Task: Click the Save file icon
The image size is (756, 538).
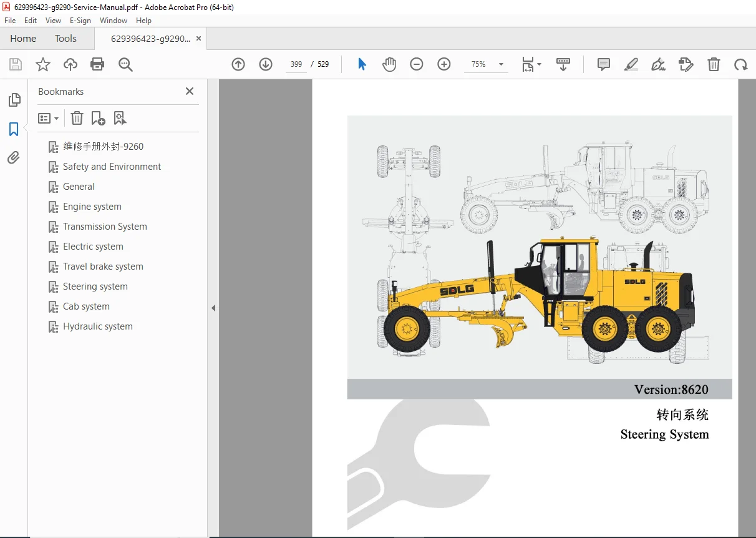Action: (16, 64)
